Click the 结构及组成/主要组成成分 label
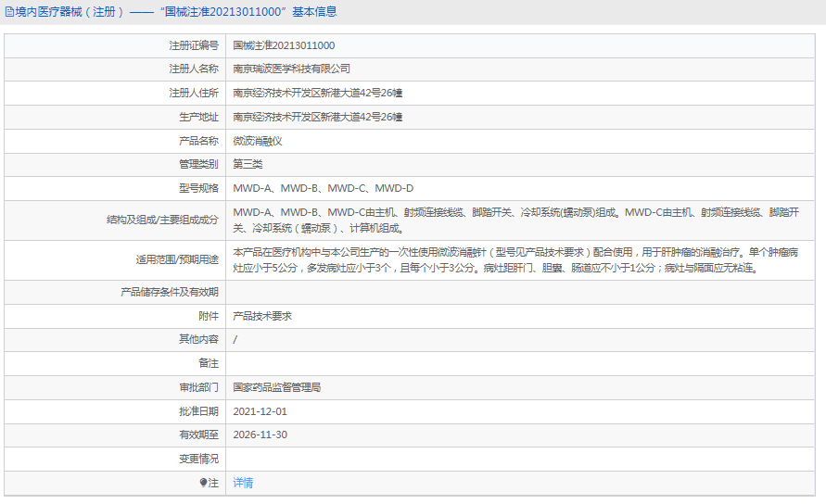 tap(162, 220)
